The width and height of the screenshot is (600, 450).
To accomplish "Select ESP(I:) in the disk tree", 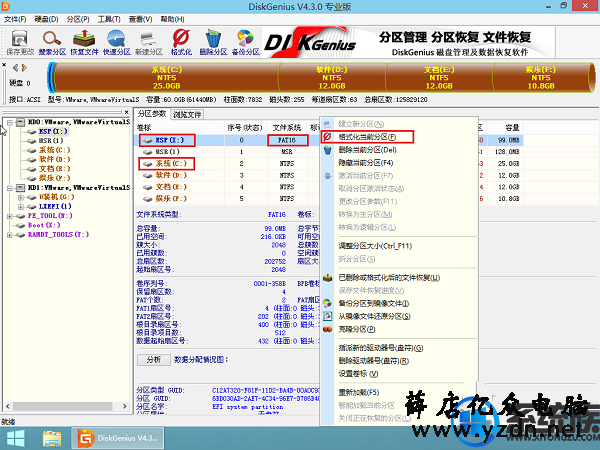I will tap(53, 131).
